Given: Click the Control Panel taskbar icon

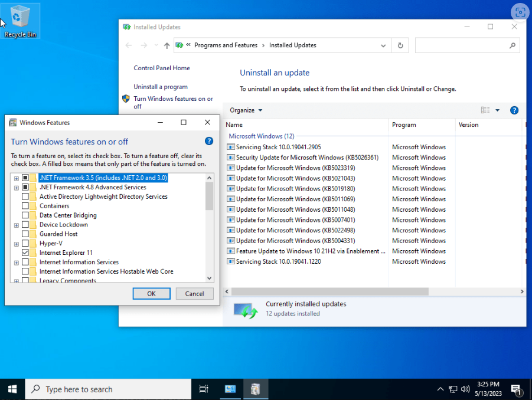Looking at the screenshot, I should (230, 389).
